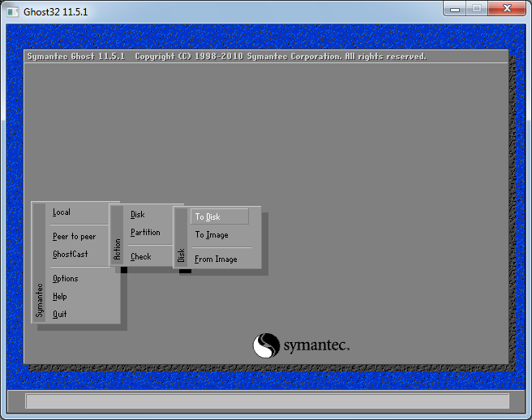This screenshot has width=532, height=420.
Task: Select To Image in Disk submenu
Action: (x=212, y=235)
